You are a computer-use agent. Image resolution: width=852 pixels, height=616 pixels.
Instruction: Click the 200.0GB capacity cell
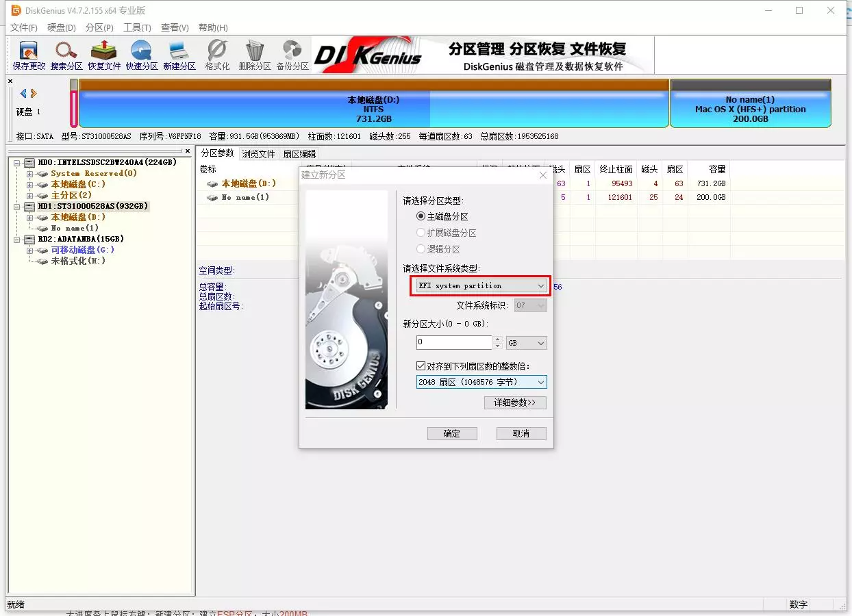click(x=710, y=197)
